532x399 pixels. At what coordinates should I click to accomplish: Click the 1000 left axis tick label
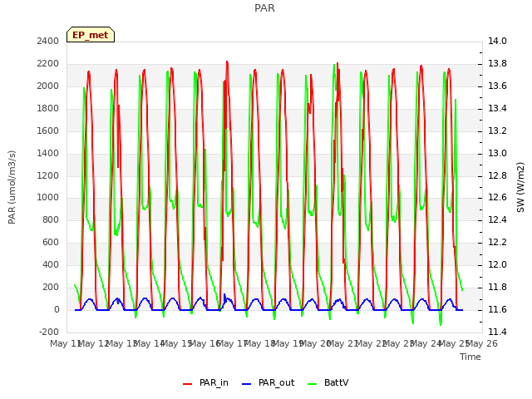pyautogui.click(x=48, y=198)
